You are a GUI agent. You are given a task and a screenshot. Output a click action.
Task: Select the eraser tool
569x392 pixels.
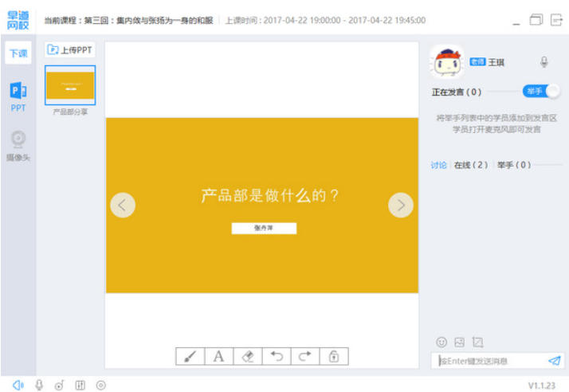[x=248, y=356]
